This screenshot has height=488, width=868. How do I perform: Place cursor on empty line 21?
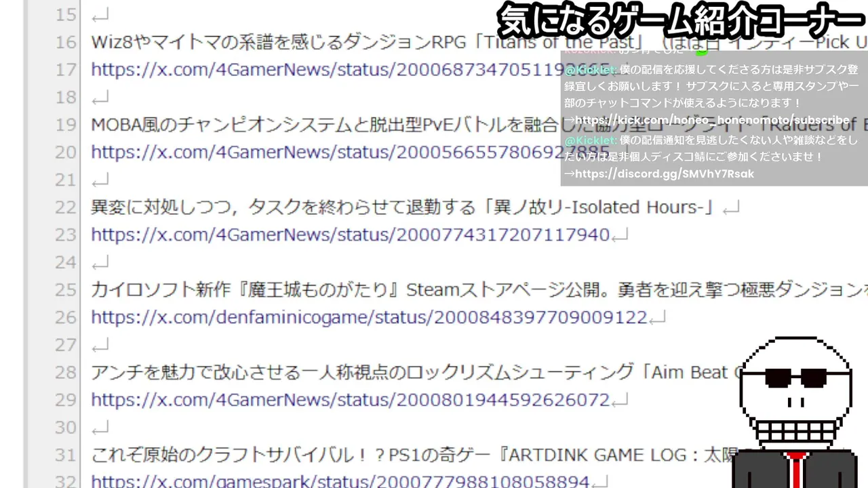pyautogui.click(x=100, y=180)
